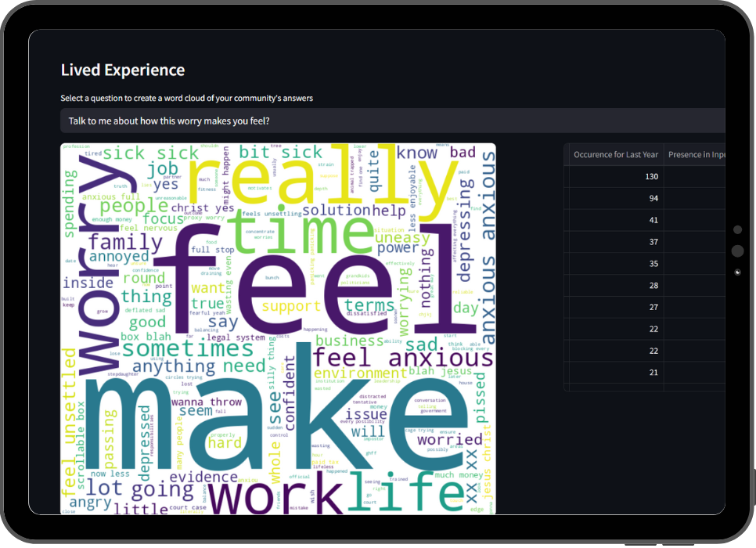This screenshot has height=548, width=756.
Task: Tap the small sensor icon on tablet bezel
Action: tap(736, 272)
